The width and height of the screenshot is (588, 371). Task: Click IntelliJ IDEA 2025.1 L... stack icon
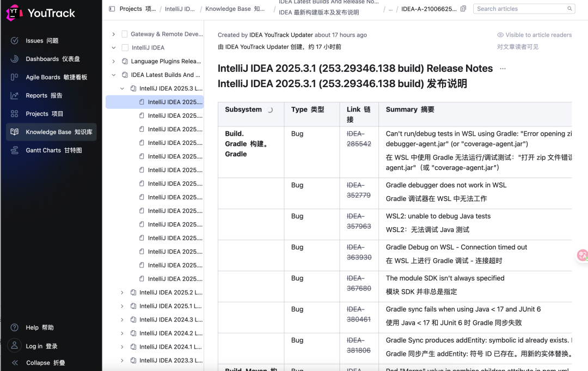coord(133,306)
